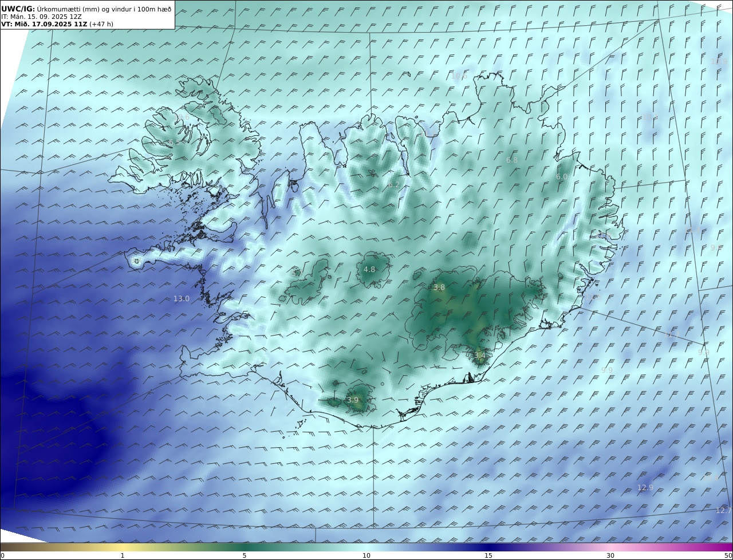733x560 pixels.
Task: Click the '6.0' value in east Iceland
Action: tap(562, 177)
